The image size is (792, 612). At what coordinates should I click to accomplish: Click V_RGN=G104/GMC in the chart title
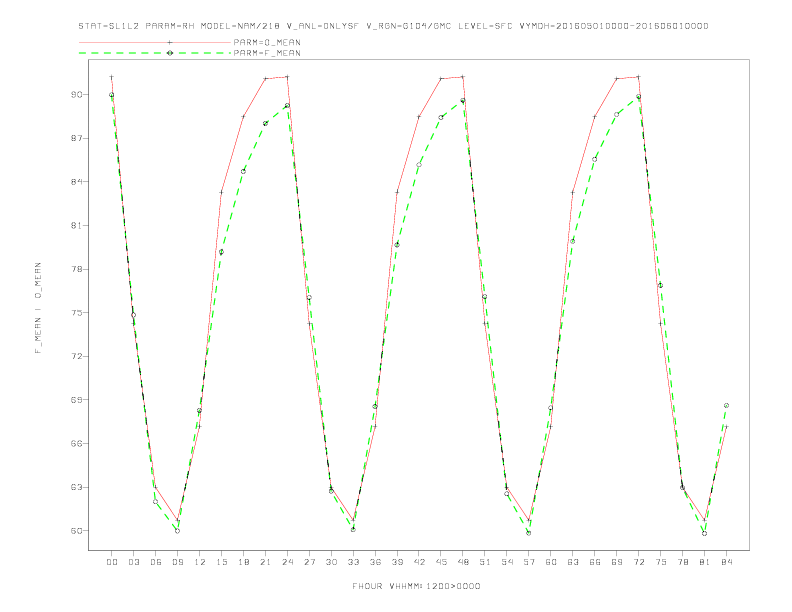coord(409,26)
